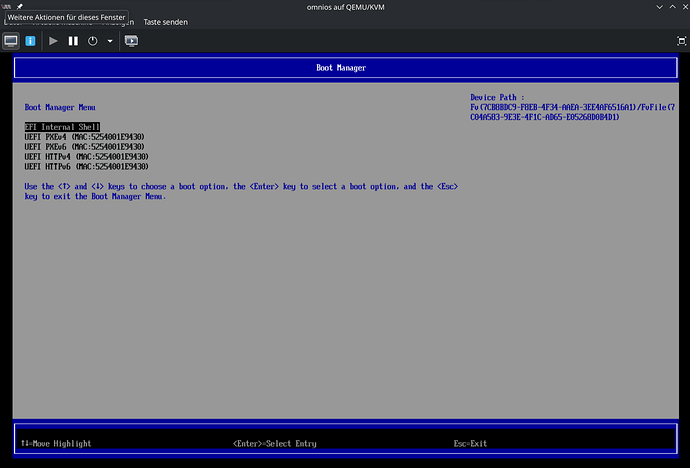The height and width of the screenshot is (468, 690).
Task: Expand the shutdown options dropdown arrow
Action: [110, 41]
